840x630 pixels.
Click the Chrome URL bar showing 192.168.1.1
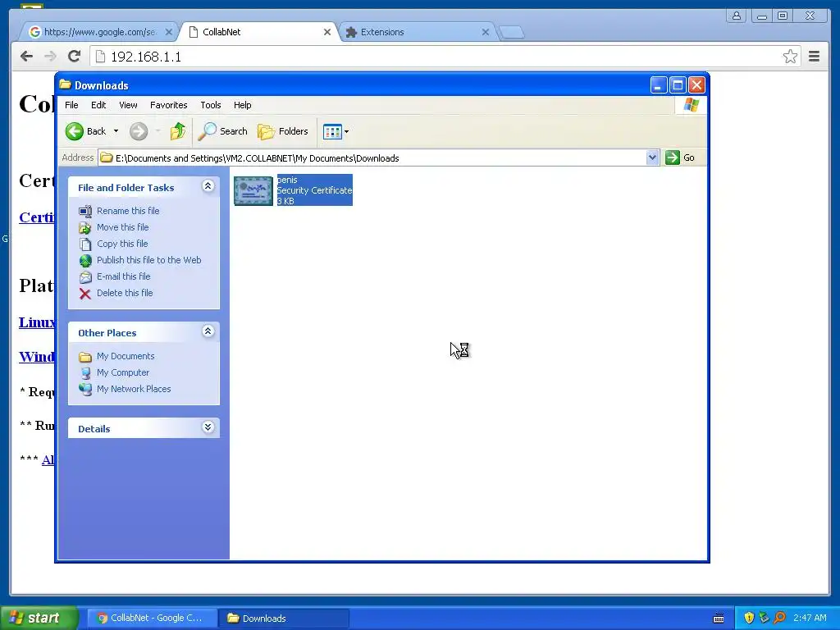[445, 57]
